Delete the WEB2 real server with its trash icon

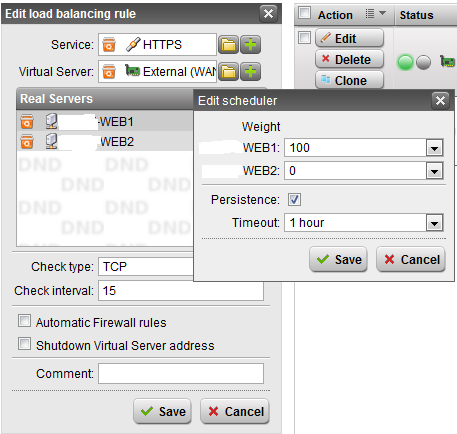[x=27, y=141]
